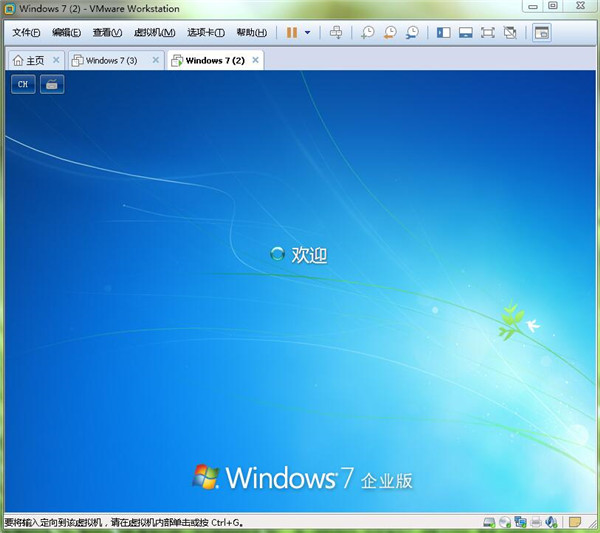The image size is (600, 533).
Task: Open the 帮助(H) menu
Action: click(x=251, y=33)
